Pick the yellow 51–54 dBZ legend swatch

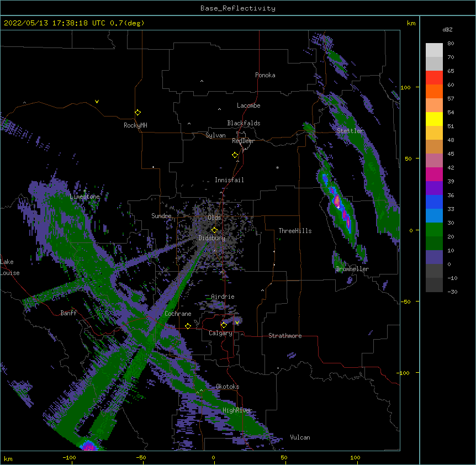[434, 119]
